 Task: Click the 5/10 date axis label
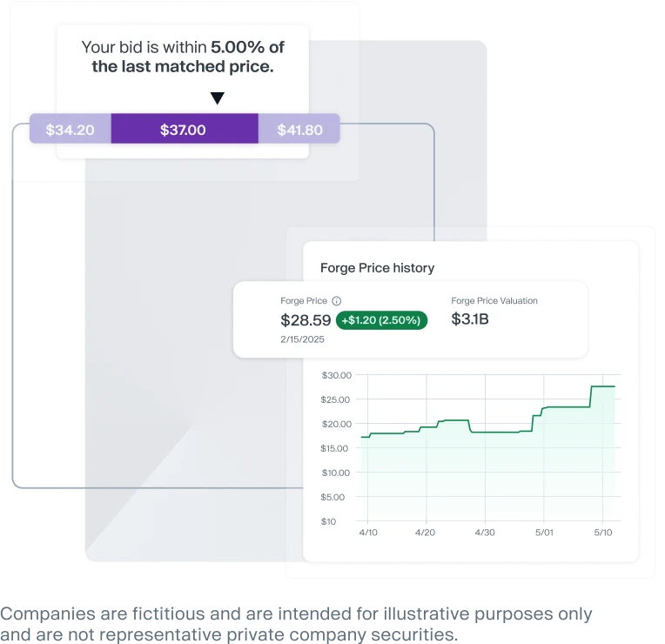603,533
